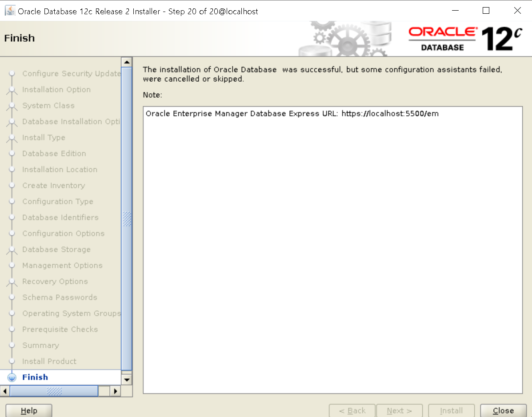
Task: Select the Configuration Options step
Action: pos(64,234)
